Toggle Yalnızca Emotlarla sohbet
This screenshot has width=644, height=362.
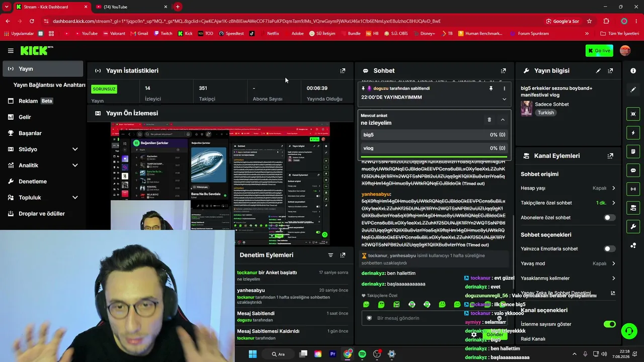(609, 249)
